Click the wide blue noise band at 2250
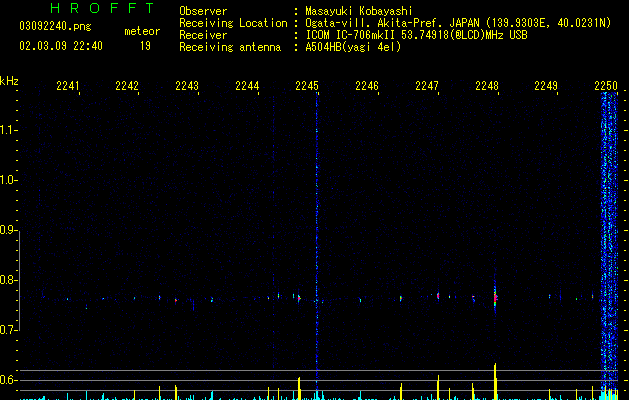The width and height of the screenshot is (629, 400). point(609,241)
